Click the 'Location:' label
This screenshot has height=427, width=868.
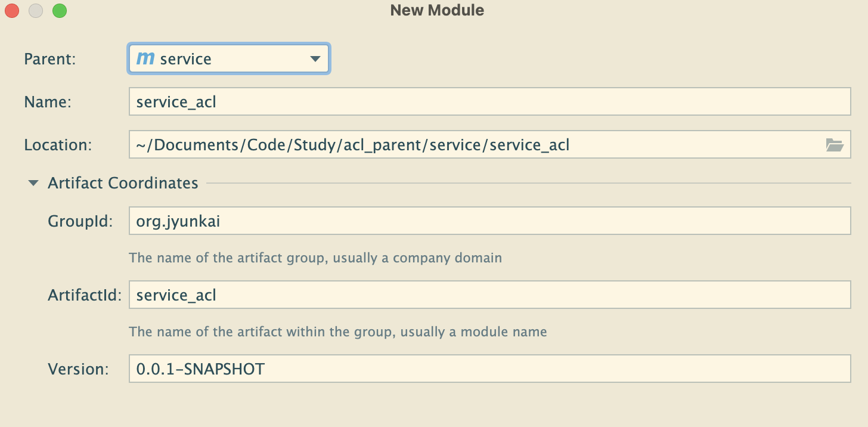[x=58, y=145]
